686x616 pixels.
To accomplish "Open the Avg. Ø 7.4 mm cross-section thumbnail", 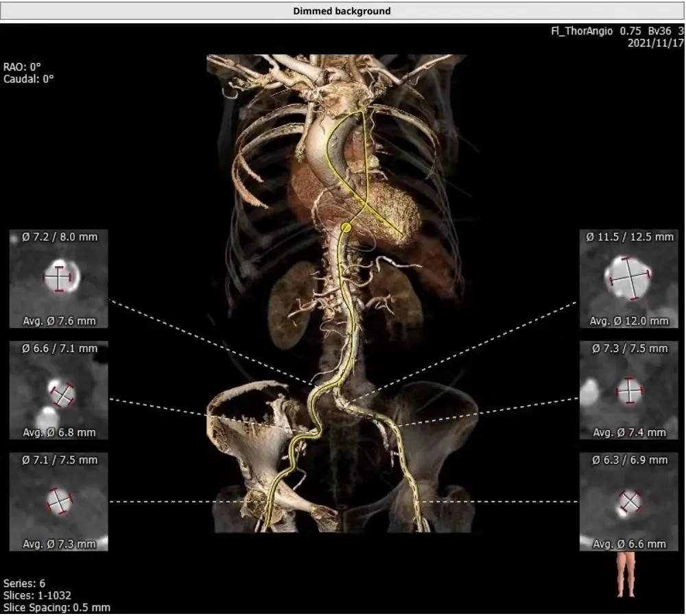I will pos(628,390).
